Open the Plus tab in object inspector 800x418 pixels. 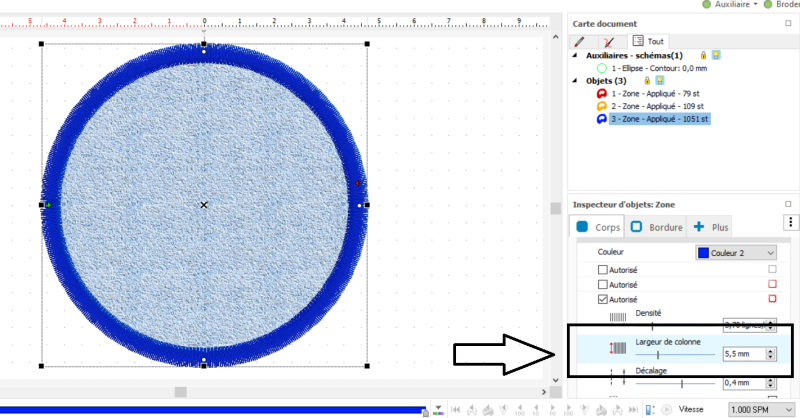[711, 227]
